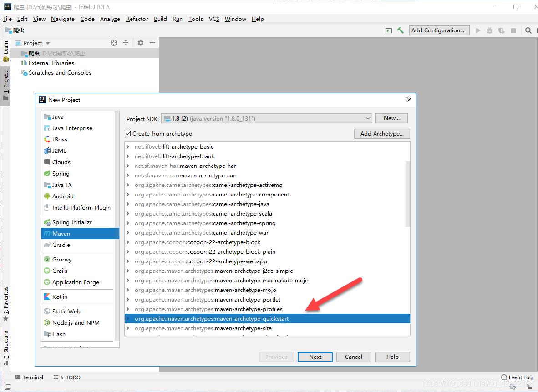
Task: Click the Run arrow icon in toolbar
Action: click(478, 30)
